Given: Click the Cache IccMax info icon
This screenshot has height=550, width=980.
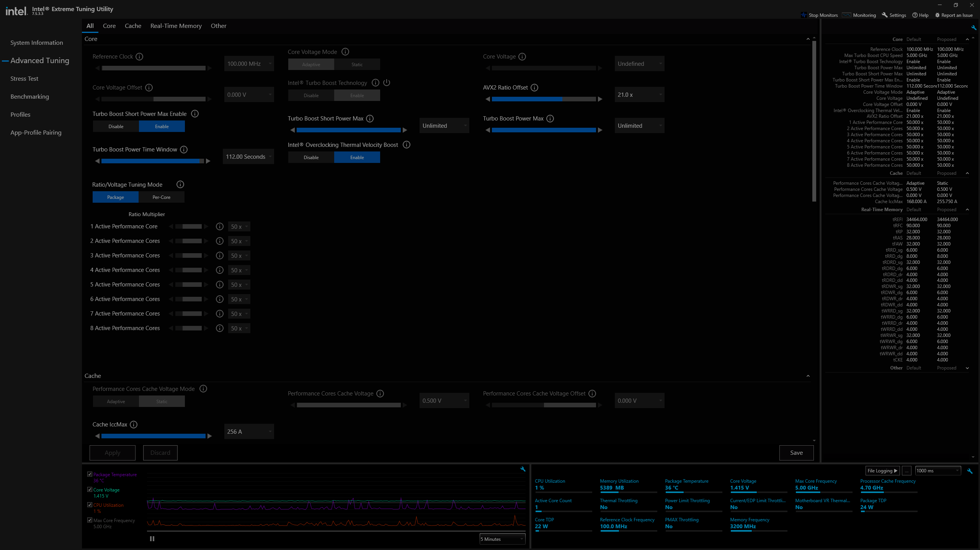Looking at the screenshot, I should pos(134,425).
